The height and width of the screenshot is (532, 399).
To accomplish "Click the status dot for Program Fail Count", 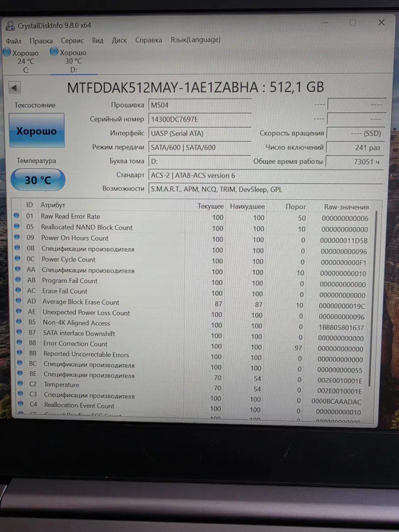I will click(x=18, y=280).
